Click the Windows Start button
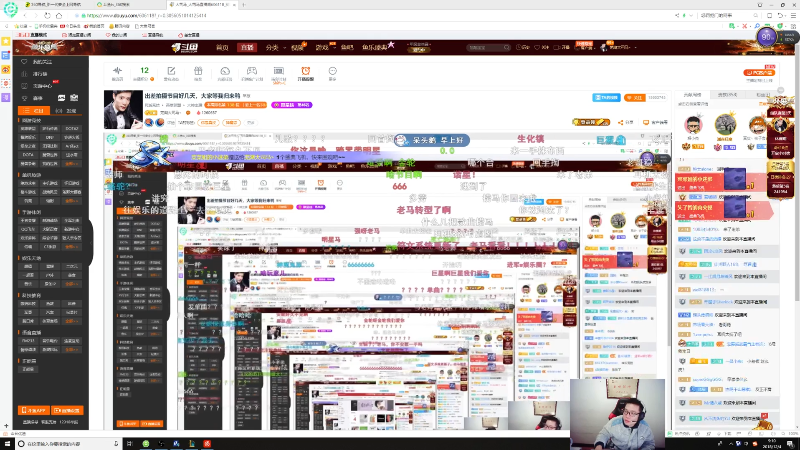Viewport: 800px width, 450px height. 7,444
